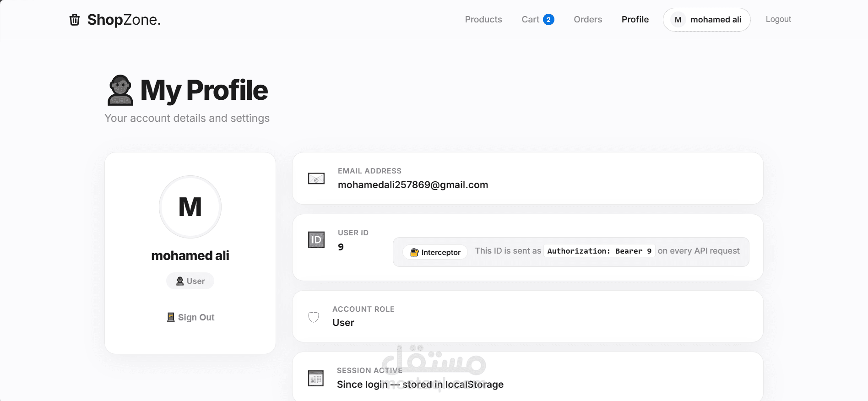Click the Logout link in navbar

tap(778, 19)
